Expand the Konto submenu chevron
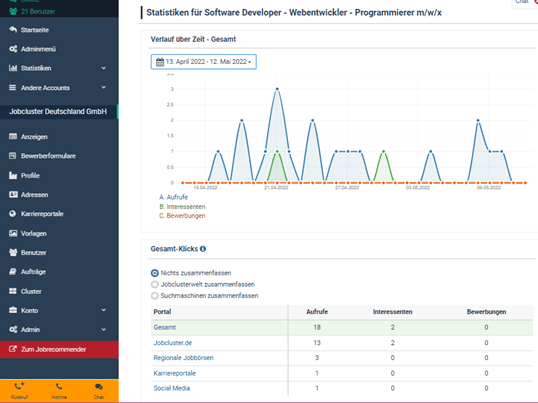This screenshot has height=403, width=538. (x=104, y=310)
